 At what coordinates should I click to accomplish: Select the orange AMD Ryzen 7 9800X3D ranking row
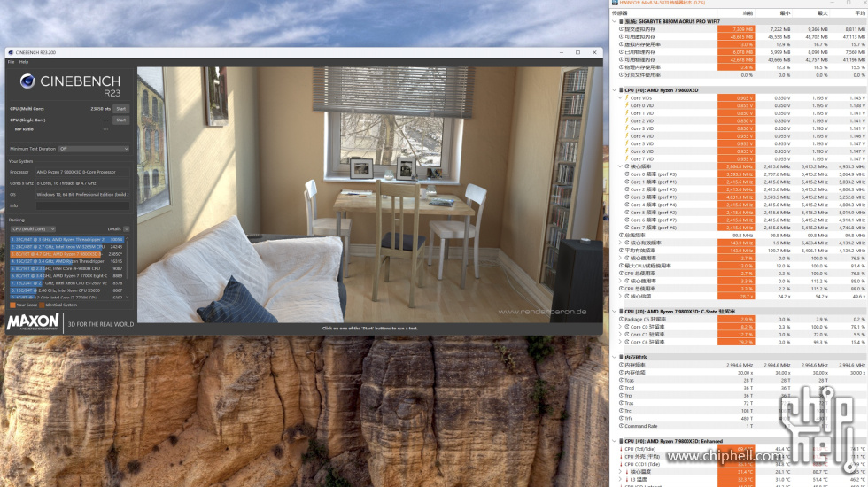point(67,254)
